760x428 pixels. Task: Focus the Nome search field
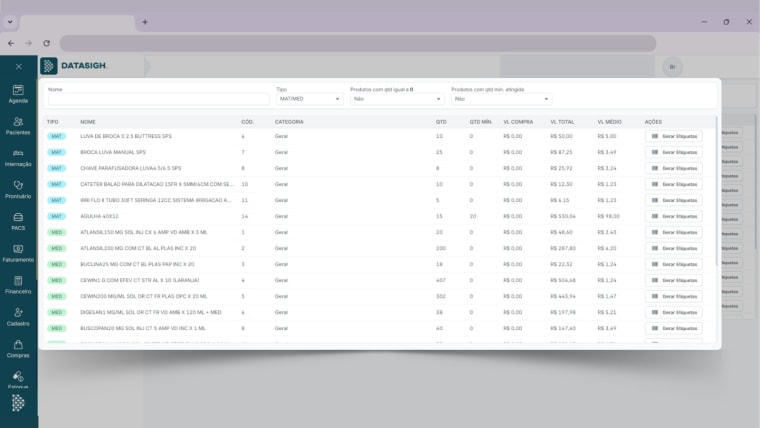coord(158,99)
